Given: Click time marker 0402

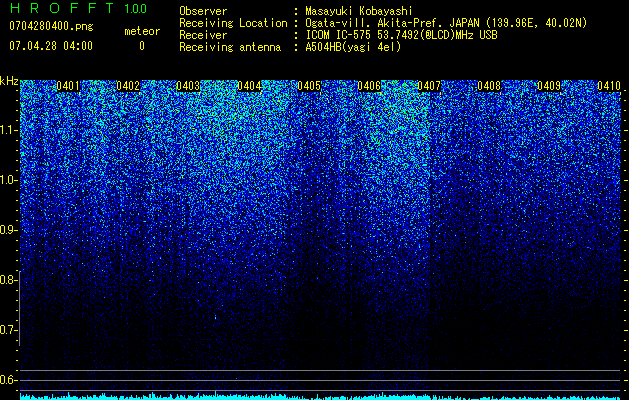Looking at the screenshot, I should pos(128,86).
